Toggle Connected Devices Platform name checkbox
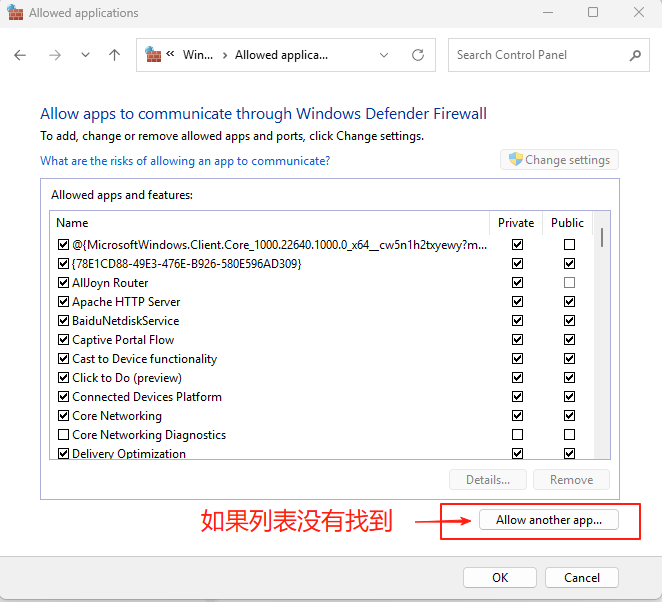The image size is (662, 602). point(63,396)
